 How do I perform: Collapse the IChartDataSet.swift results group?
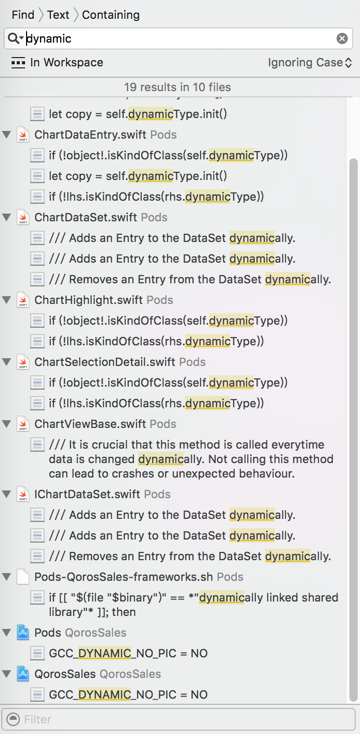(7, 494)
